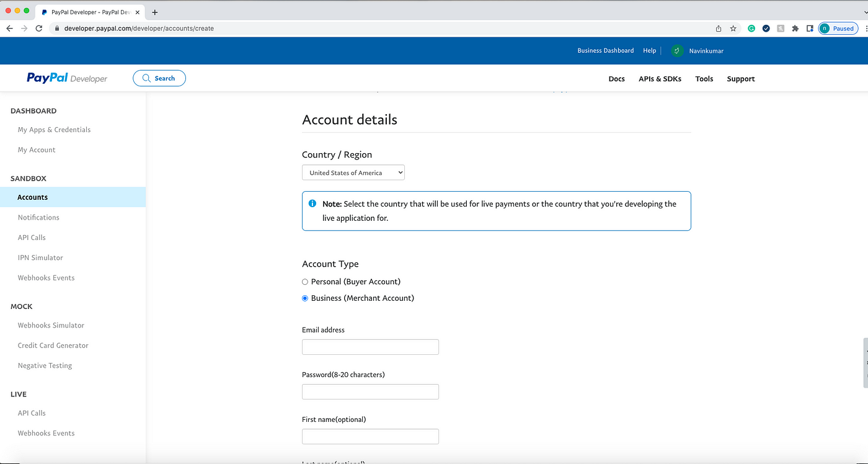Open API Calls under Live
Viewport: 868px width, 464px height.
pyautogui.click(x=32, y=413)
